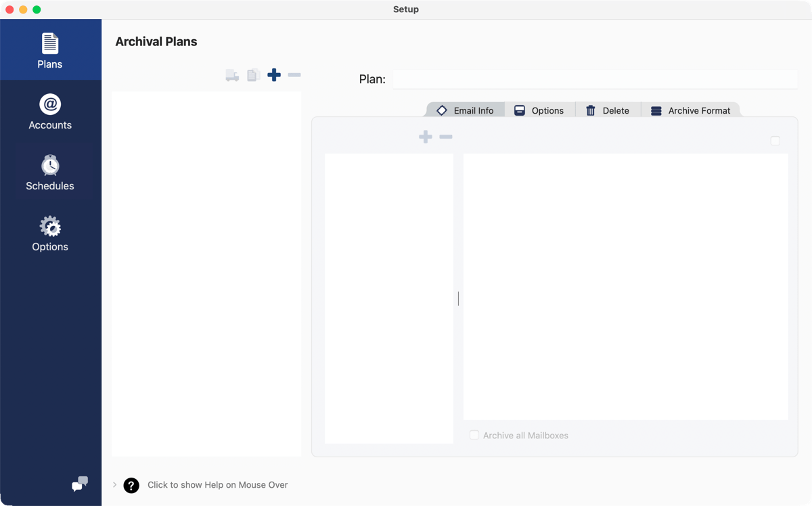Open the feedback chat bubble icon
This screenshot has height=506, width=812.
coord(79,484)
